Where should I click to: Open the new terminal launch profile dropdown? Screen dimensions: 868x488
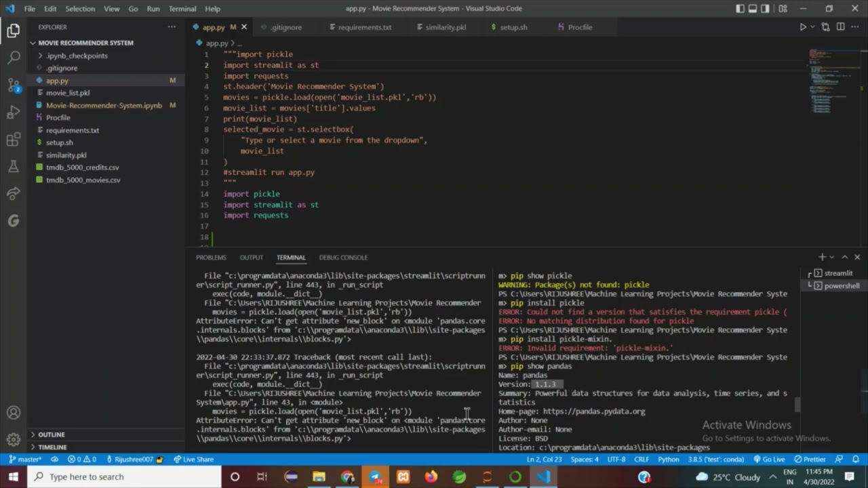tap(831, 258)
